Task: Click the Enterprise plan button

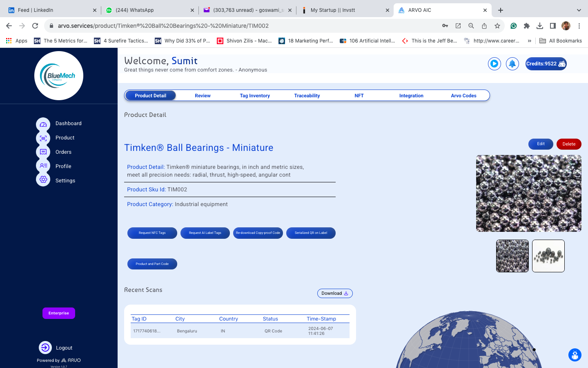Action: (59, 313)
